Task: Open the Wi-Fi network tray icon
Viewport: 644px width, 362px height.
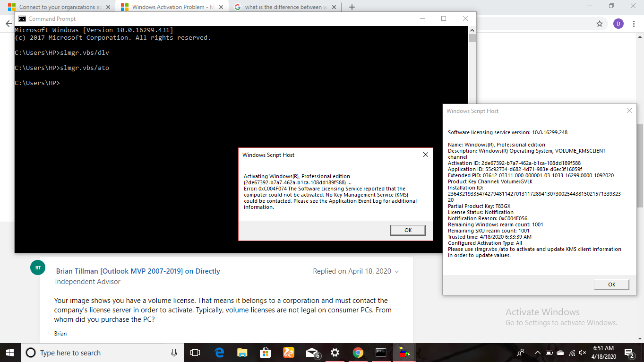Action: coord(572,353)
